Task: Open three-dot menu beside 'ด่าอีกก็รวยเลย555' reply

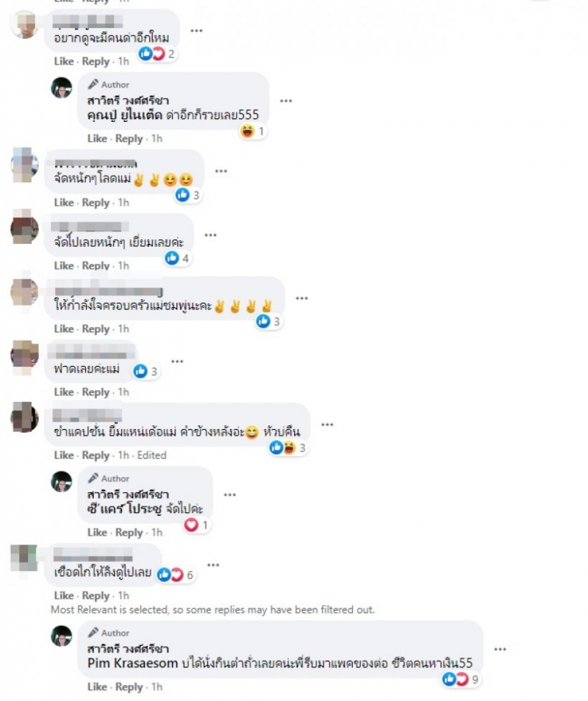Action: (x=286, y=101)
